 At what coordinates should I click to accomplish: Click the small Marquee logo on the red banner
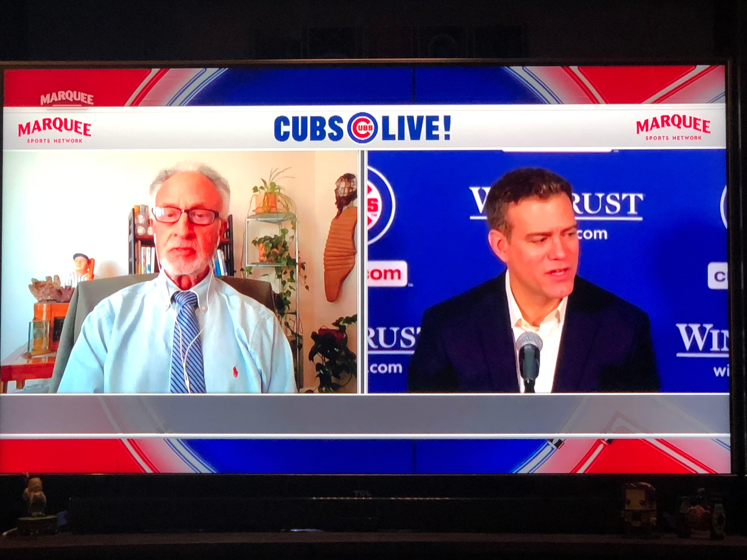click(x=67, y=98)
